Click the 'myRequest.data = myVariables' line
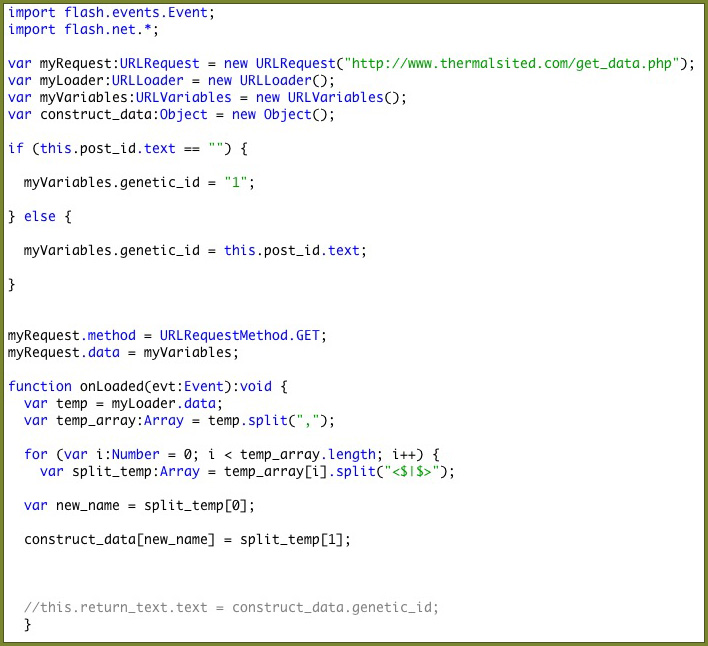Image resolution: width=708 pixels, height=646 pixels. tap(123, 352)
